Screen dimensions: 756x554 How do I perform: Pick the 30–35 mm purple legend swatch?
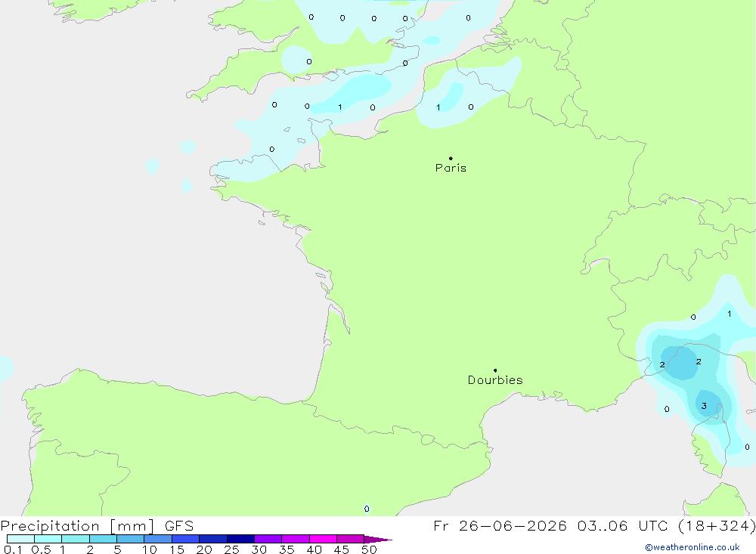[x=268, y=539]
